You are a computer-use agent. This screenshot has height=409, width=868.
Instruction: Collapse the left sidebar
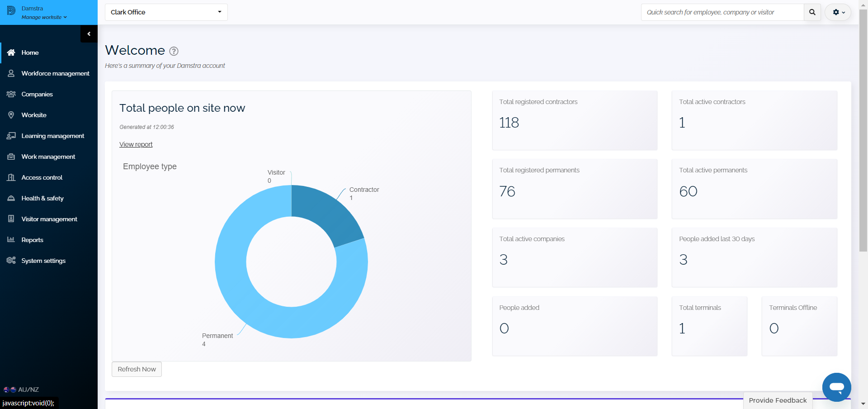point(89,33)
